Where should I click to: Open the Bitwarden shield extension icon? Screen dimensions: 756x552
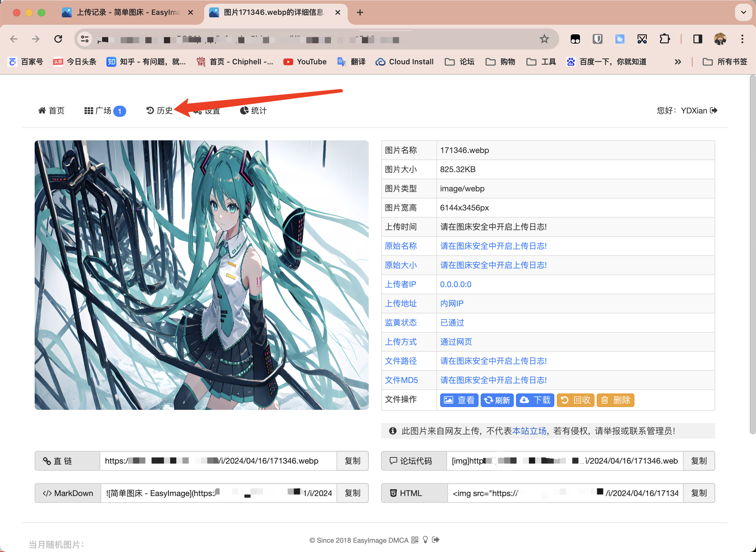tap(598, 39)
